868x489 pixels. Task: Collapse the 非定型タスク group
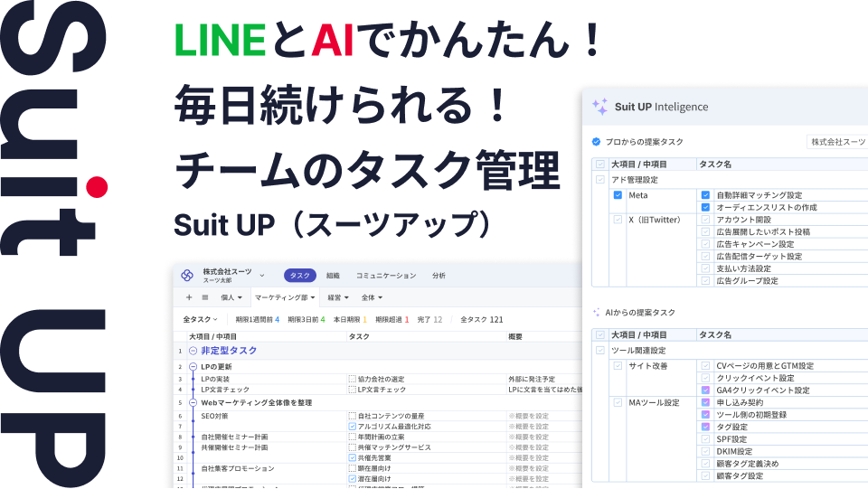click(x=193, y=351)
